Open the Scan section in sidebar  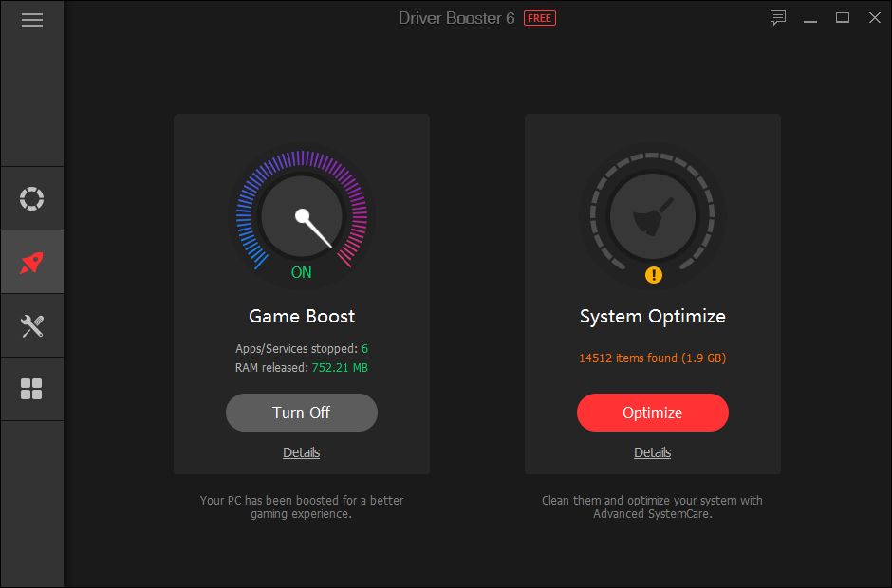pos(32,198)
